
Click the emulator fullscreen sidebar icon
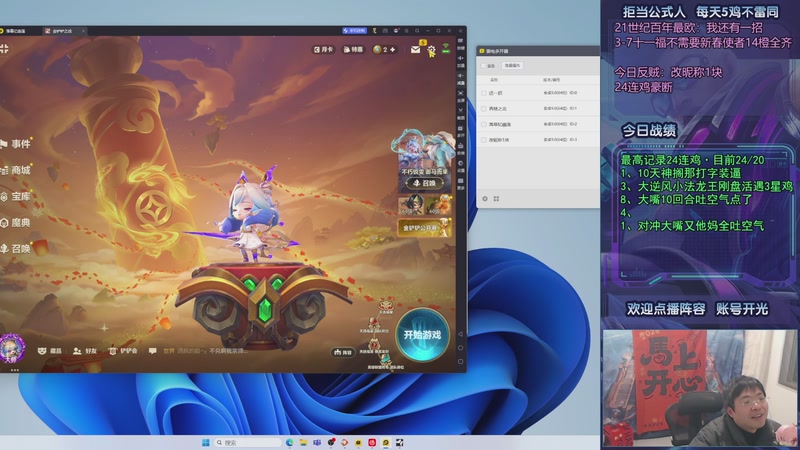coord(461,95)
